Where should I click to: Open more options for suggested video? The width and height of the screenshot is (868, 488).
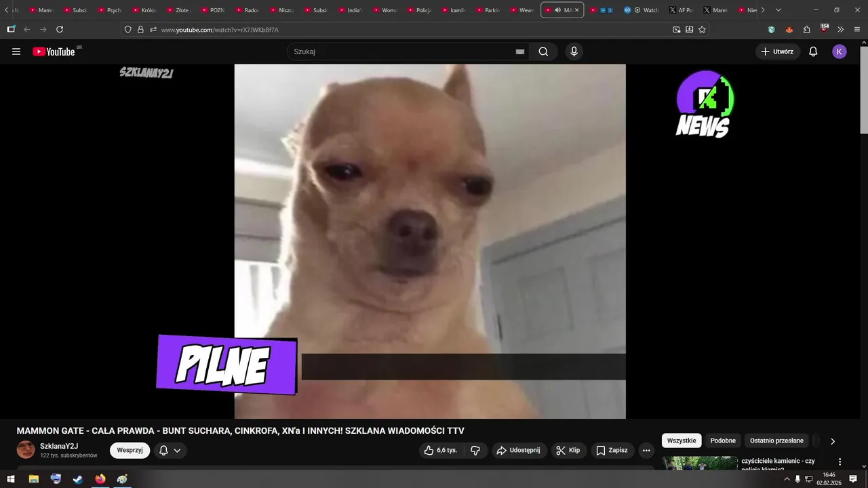pos(840,462)
